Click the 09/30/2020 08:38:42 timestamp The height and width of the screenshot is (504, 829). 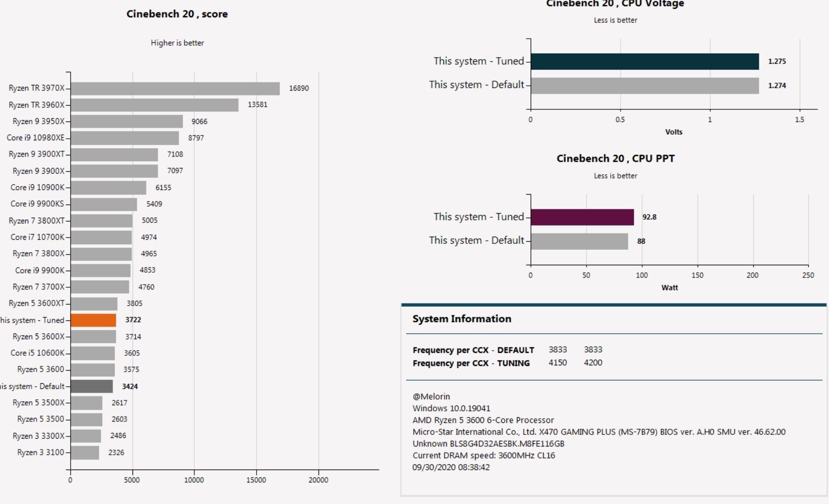[451, 467]
